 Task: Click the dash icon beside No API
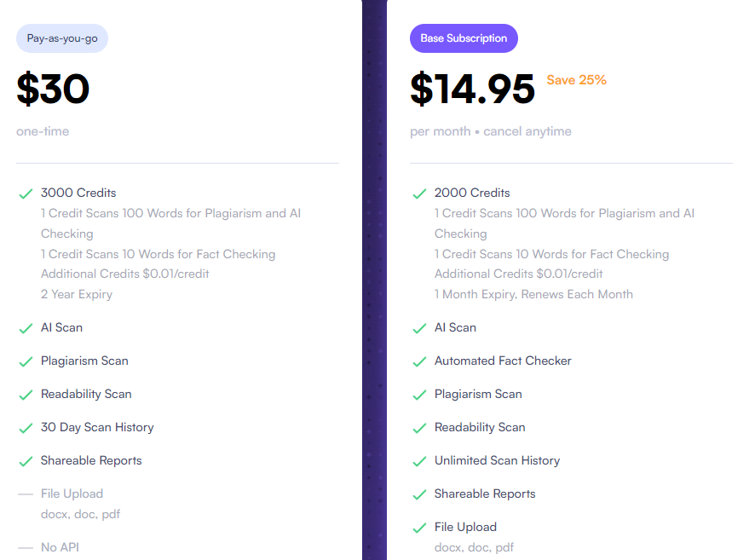tap(26, 547)
